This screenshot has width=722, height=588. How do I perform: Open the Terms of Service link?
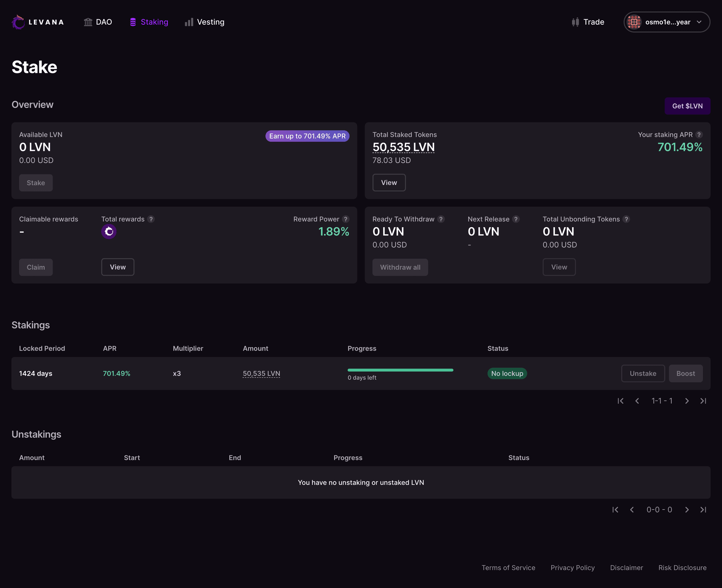508,568
